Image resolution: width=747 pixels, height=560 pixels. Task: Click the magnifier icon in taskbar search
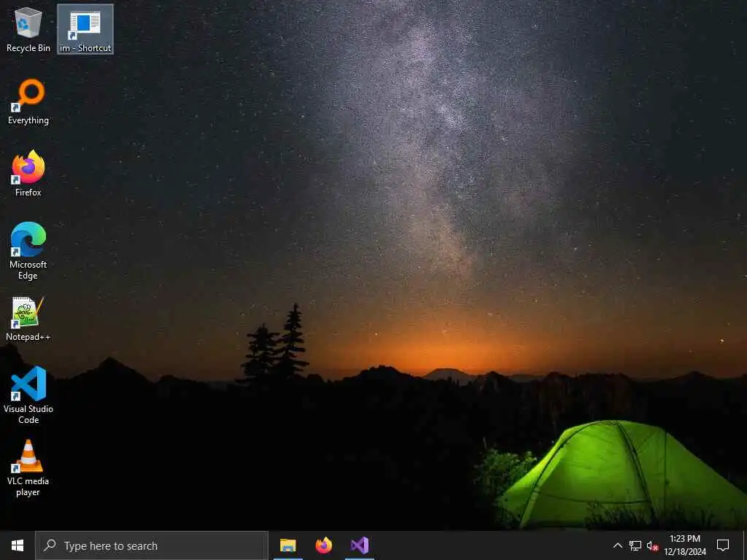coord(50,545)
